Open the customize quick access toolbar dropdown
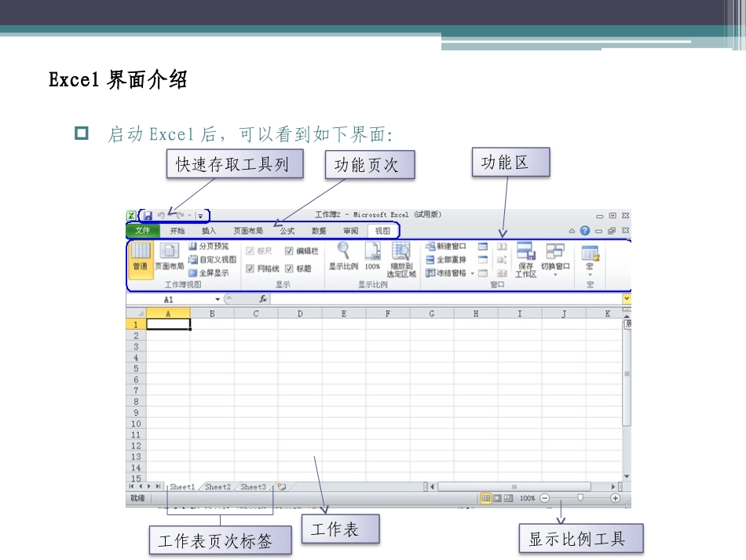 [x=201, y=216]
